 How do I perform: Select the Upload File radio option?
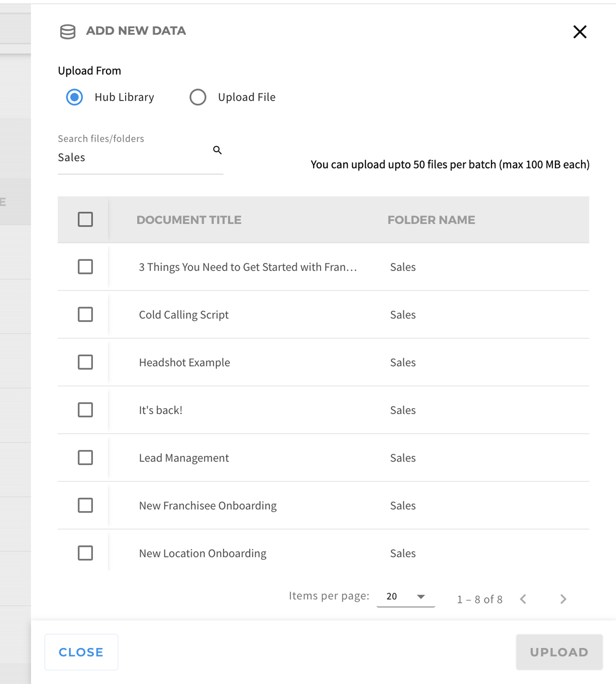pos(198,97)
